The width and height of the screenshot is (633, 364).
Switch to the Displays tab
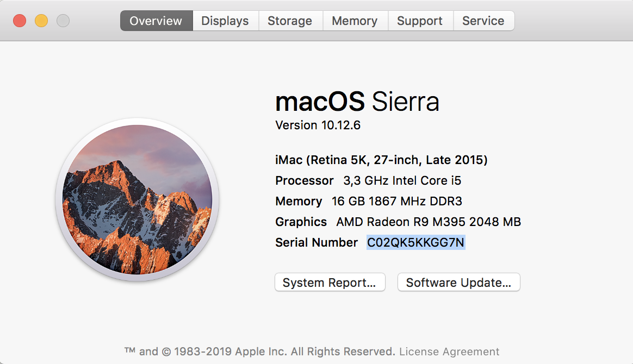tap(225, 21)
